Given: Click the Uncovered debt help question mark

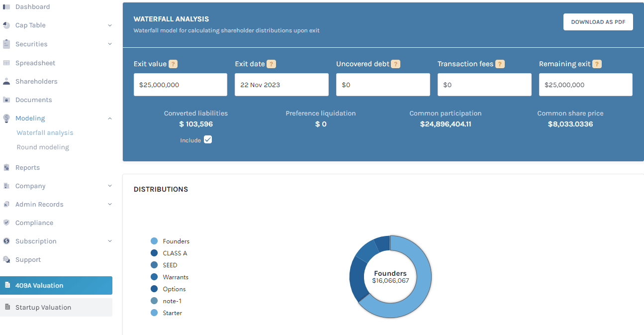Looking at the screenshot, I should pos(395,64).
